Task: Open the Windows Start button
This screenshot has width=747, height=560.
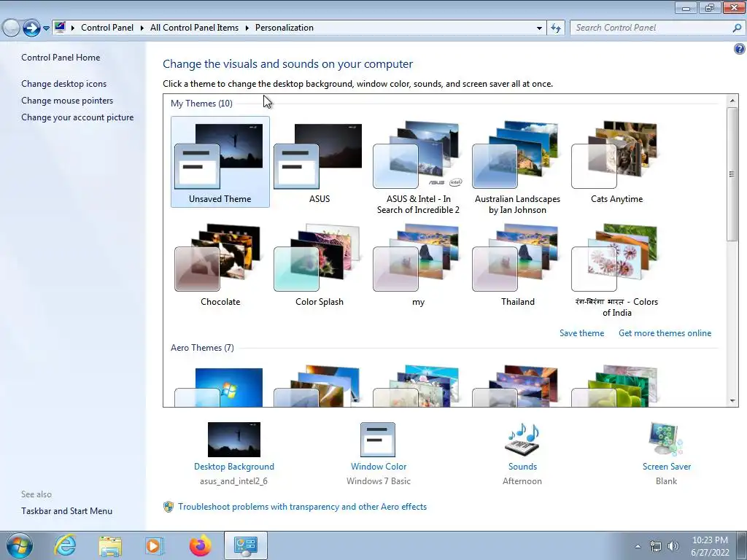Action: coord(19,545)
